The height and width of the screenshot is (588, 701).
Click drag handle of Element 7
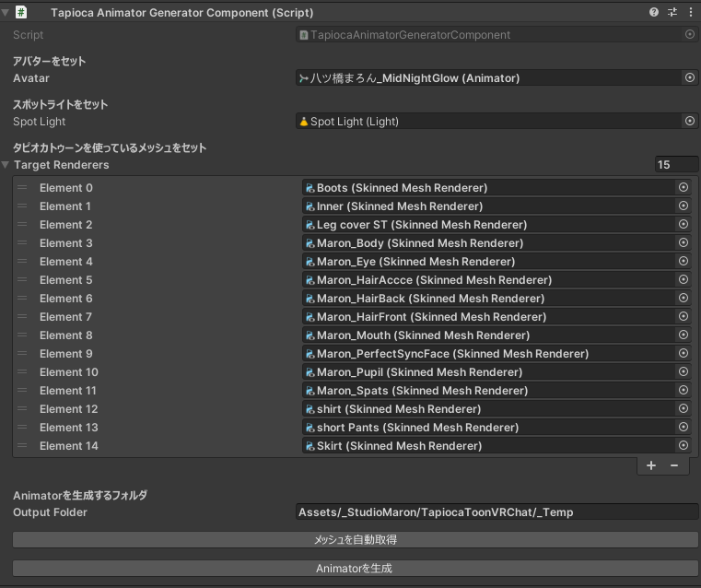click(22, 317)
